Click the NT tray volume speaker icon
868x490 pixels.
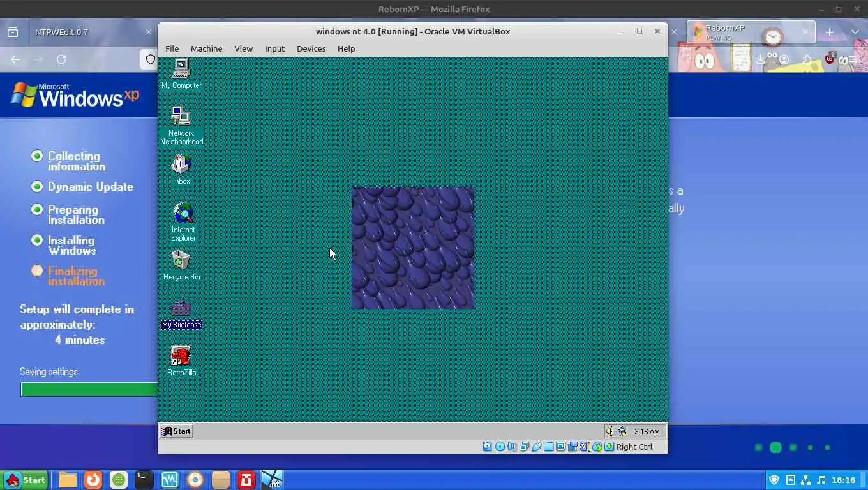[x=610, y=431]
